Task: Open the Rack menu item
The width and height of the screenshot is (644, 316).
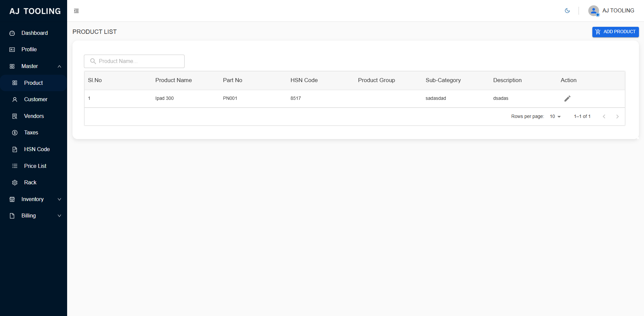Action: tap(34, 182)
